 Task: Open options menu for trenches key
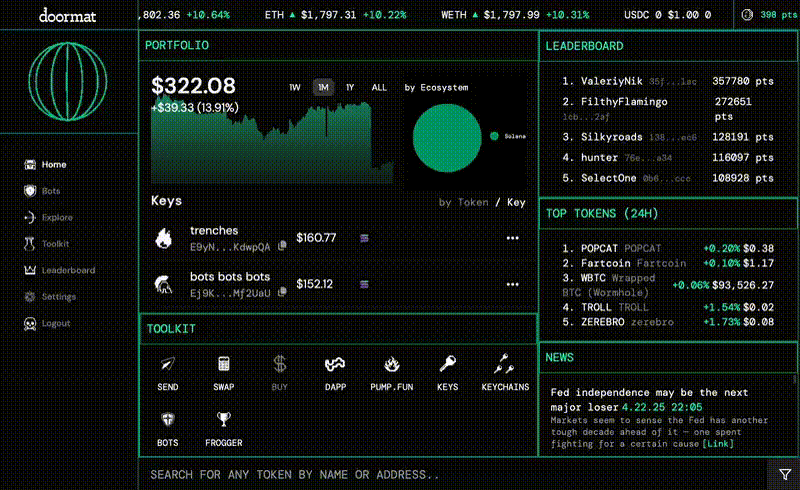coord(513,238)
